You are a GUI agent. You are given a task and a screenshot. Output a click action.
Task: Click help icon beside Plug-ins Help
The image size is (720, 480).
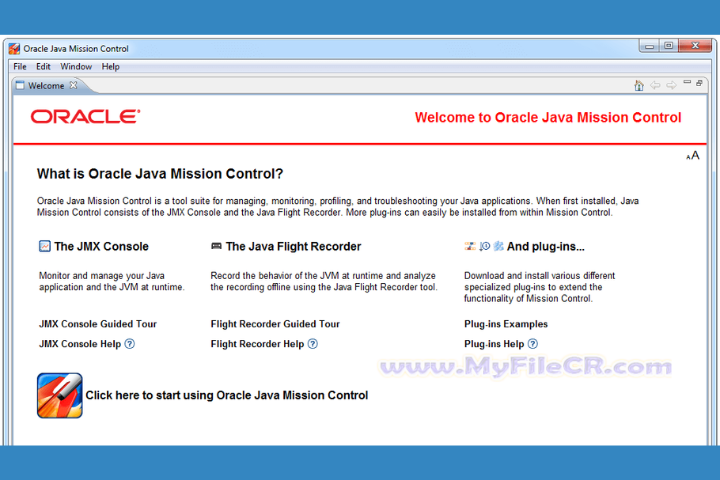533,344
